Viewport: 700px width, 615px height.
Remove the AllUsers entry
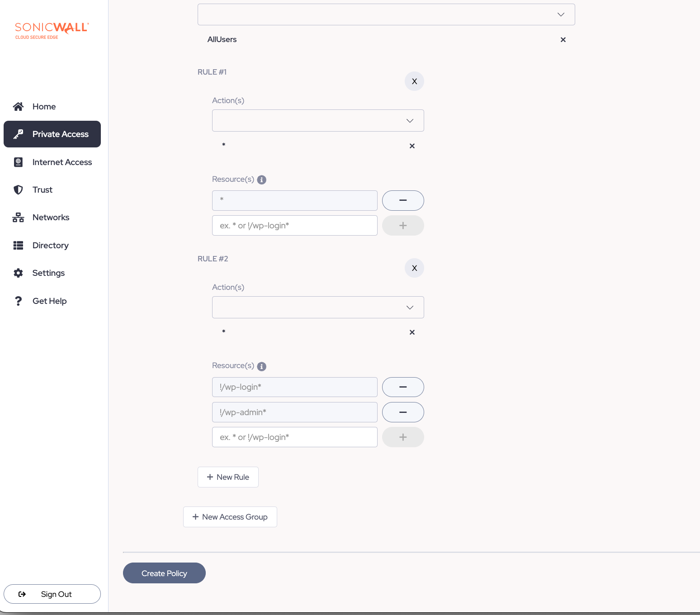point(563,40)
